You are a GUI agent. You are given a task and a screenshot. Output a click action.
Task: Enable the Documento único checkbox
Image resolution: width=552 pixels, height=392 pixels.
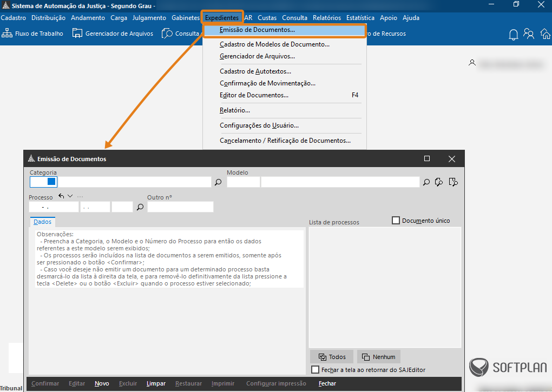[x=396, y=221]
